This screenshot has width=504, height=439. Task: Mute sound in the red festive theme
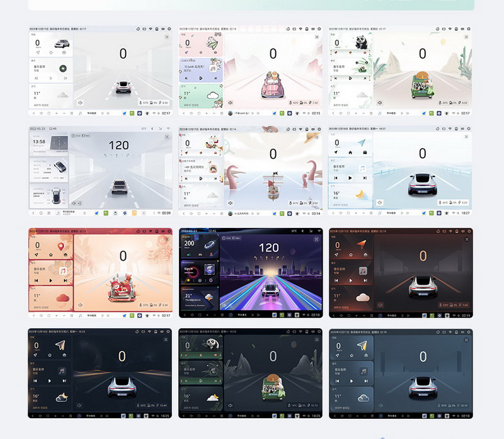point(80,305)
